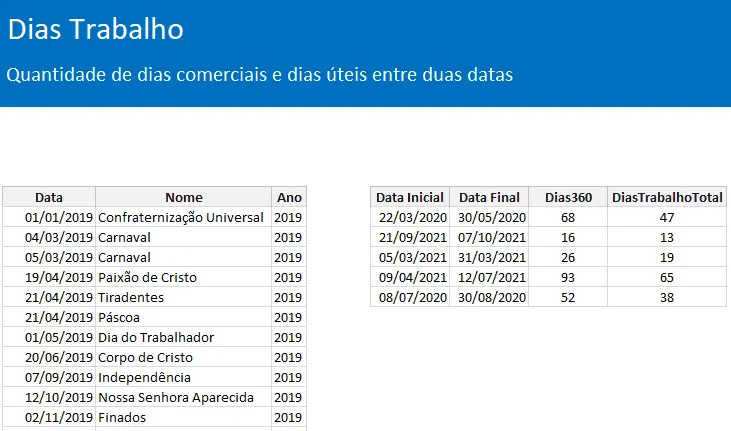Select the DiasTrabalhoTotal header cell
The height and width of the screenshot is (431, 731).
[667, 197]
